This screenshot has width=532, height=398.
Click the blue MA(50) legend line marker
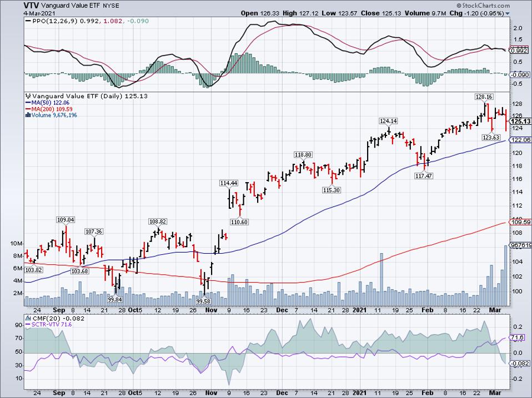[x=26, y=103]
